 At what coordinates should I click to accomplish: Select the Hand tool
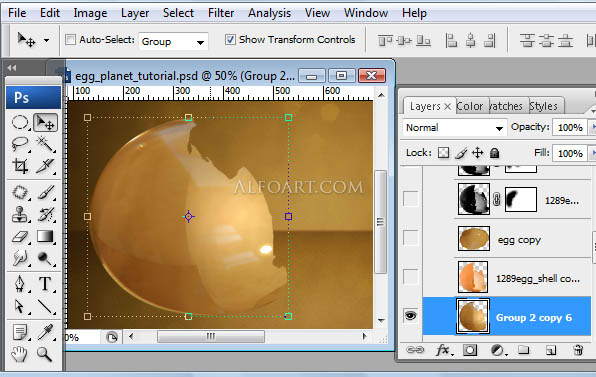point(20,354)
